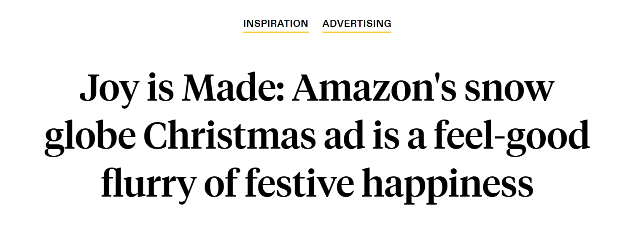Click the yellow underline beneath INSPIRATION
Viewport: 644px width, 229px height.
click(x=276, y=32)
